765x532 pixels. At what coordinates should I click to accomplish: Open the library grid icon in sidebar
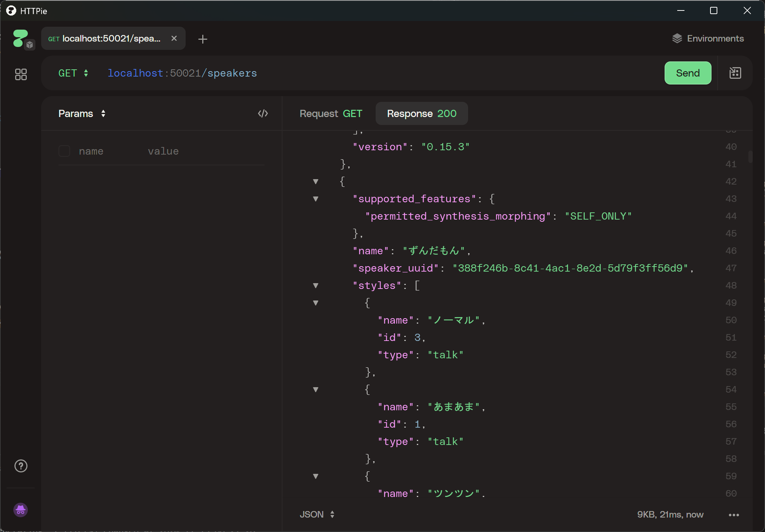tap(21, 74)
